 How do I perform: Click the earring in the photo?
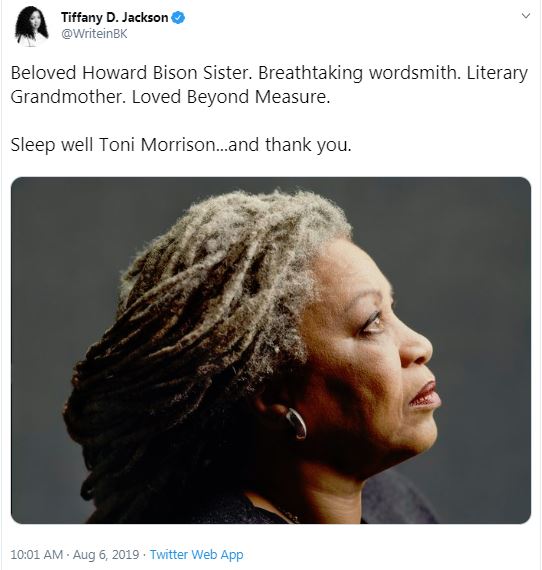pos(296,423)
